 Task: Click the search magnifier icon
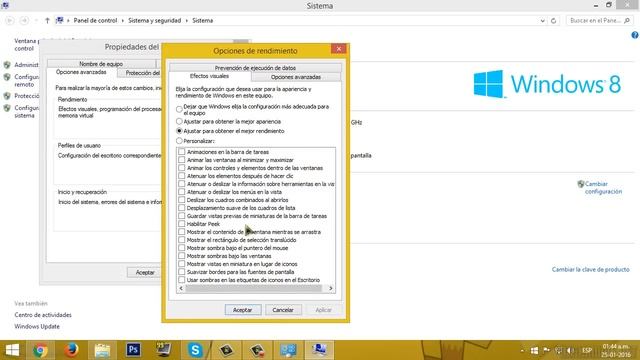tap(627, 20)
